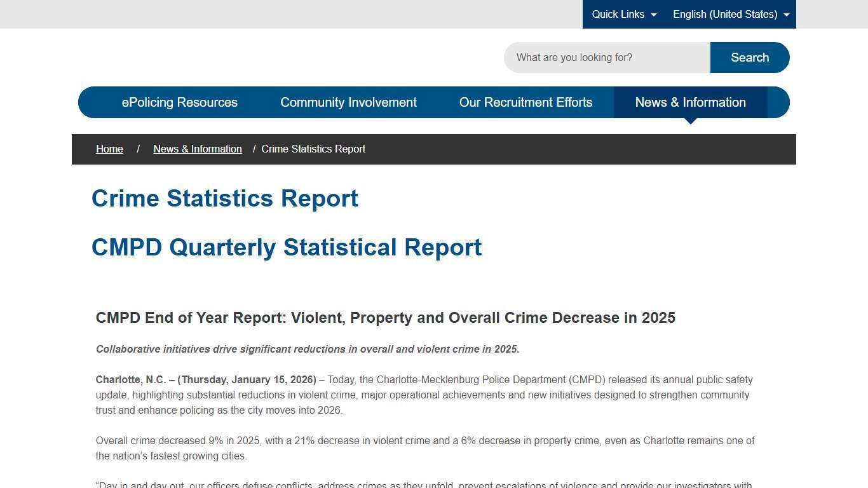The height and width of the screenshot is (488, 868).
Task: Open the Community Involvement menu
Action: pyautogui.click(x=348, y=102)
